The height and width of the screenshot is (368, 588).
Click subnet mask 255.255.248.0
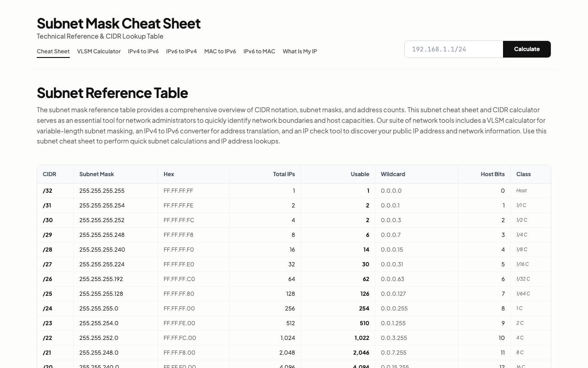click(99, 353)
